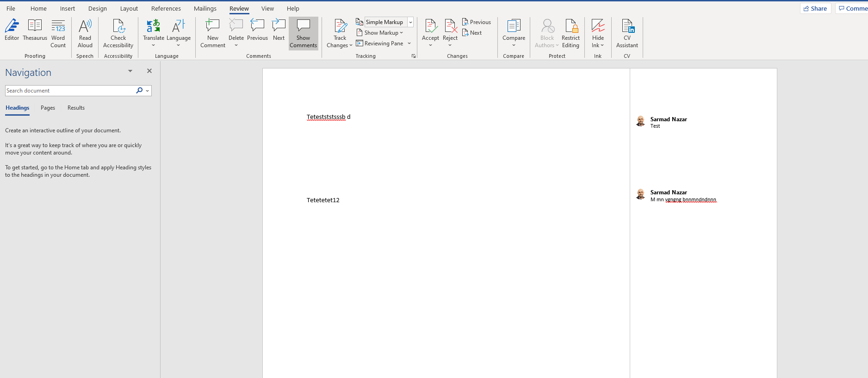868x378 pixels.
Task: Open the Translate tool
Action: (x=154, y=33)
